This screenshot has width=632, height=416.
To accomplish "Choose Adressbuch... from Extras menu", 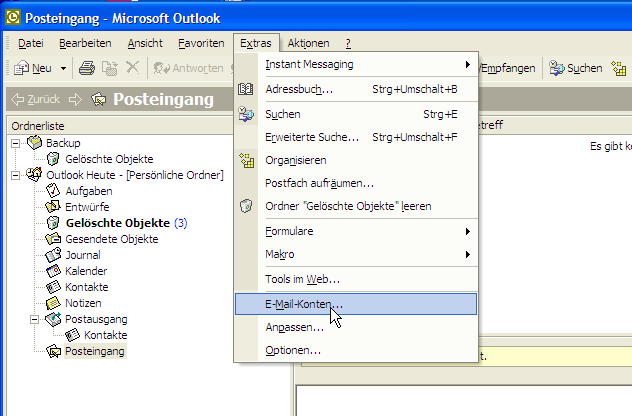I will click(356, 89).
